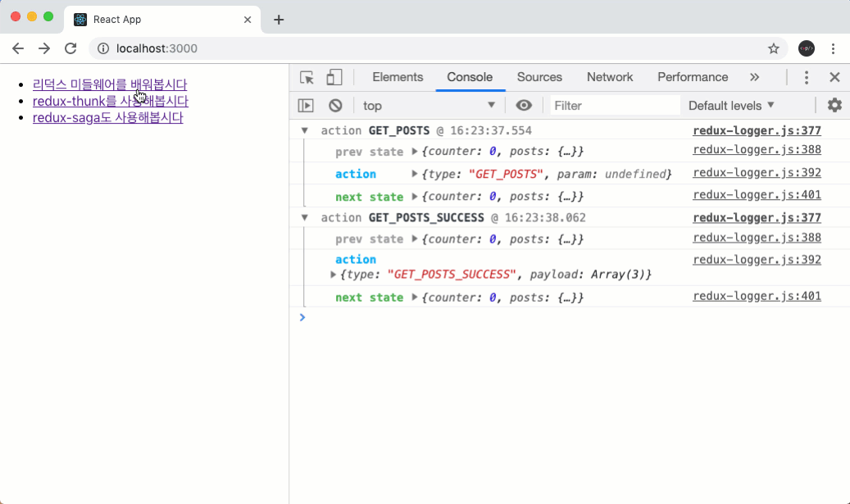Open redux-logger.js:388 link under GET_POSTS_SUCCESS
Screen dimensions: 850x504
[757, 238]
